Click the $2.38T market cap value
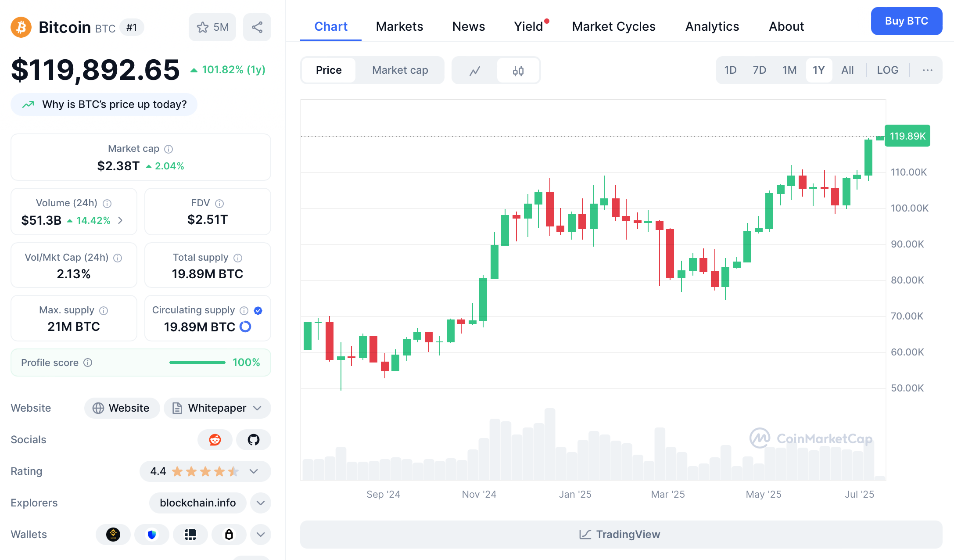The height and width of the screenshot is (560, 954). pyautogui.click(x=118, y=166)
